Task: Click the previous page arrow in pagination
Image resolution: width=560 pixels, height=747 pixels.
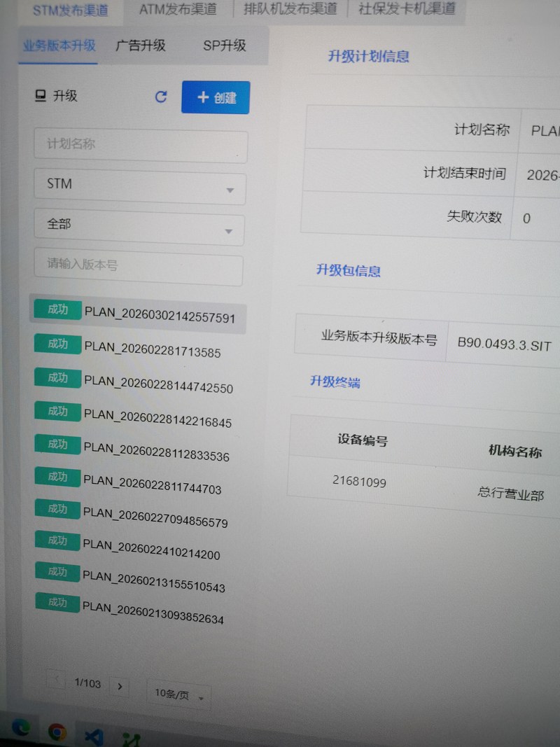Action: [x=57, y=680]
